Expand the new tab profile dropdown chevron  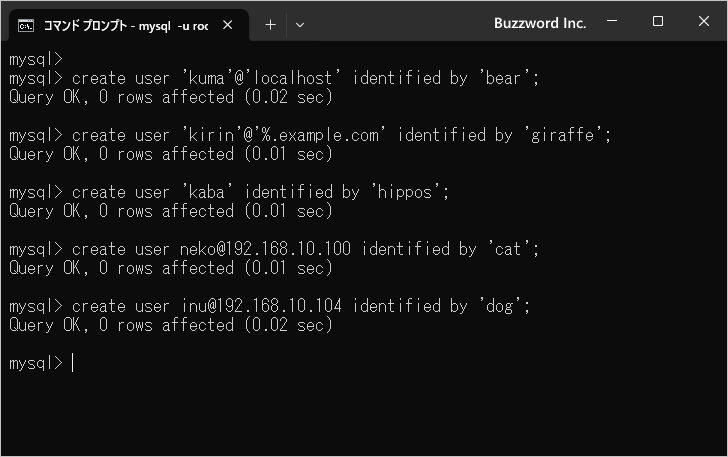300,25
